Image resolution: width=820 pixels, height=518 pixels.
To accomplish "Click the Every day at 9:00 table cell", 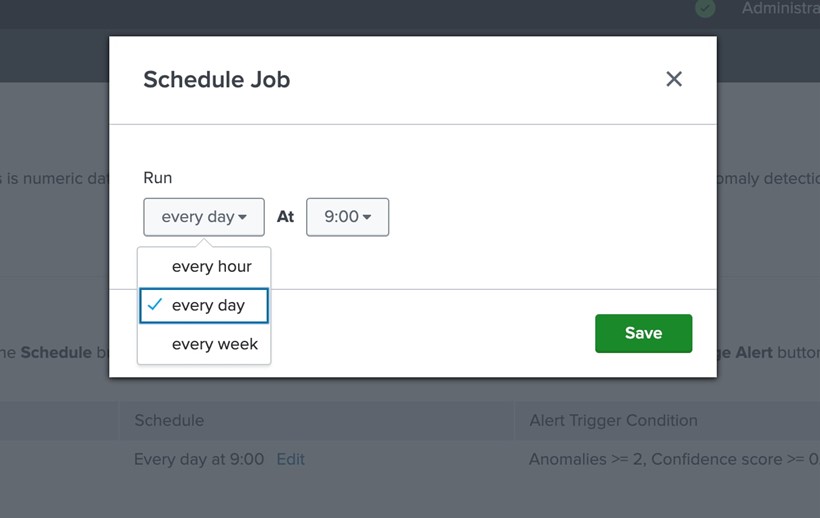I will [199, 459].
